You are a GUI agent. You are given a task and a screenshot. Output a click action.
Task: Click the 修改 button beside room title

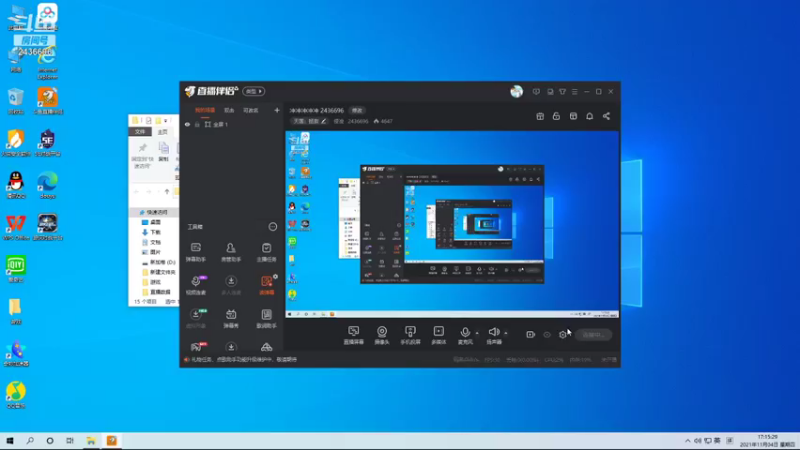click(357, 110)
